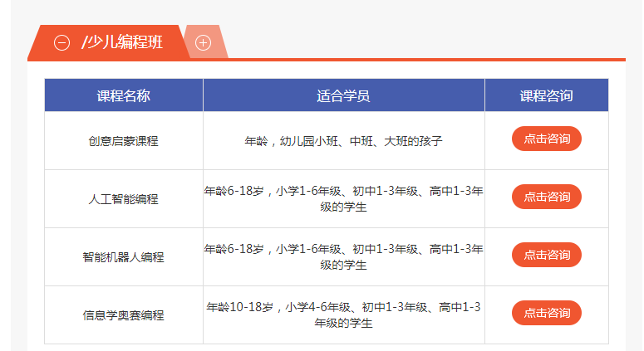Click the orange divider line below the tabs

(415, 60)
